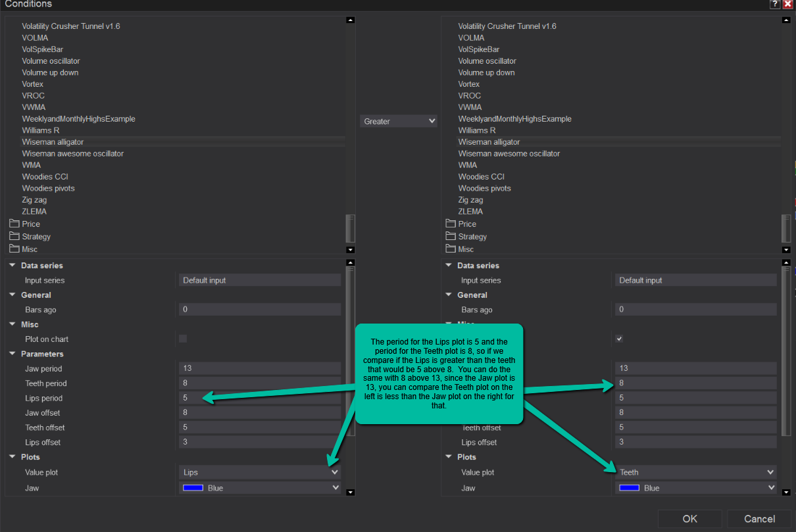Collapse the left Plots section
The height and width of the screenshot is (532, 796).
(12, 457)
